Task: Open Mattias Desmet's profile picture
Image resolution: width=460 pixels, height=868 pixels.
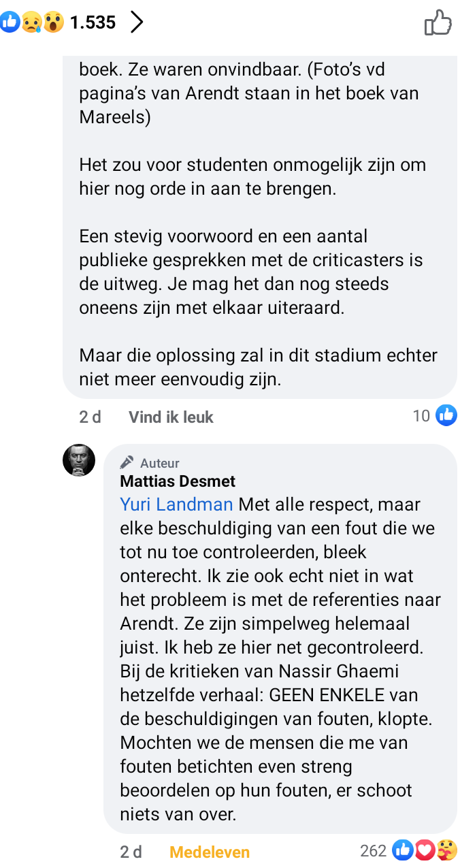Action: (79, 461)
